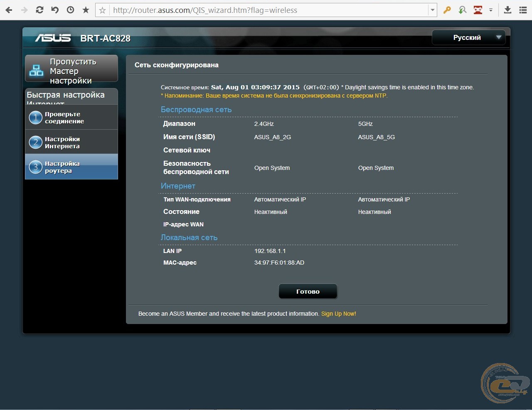Open the downloads icon
The image size is (532, 410).
click(507, 10)
